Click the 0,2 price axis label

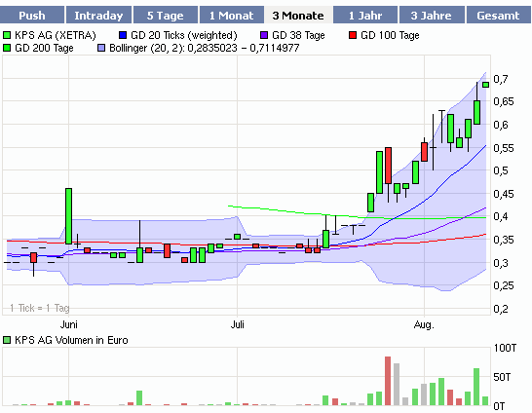(501, 309)
